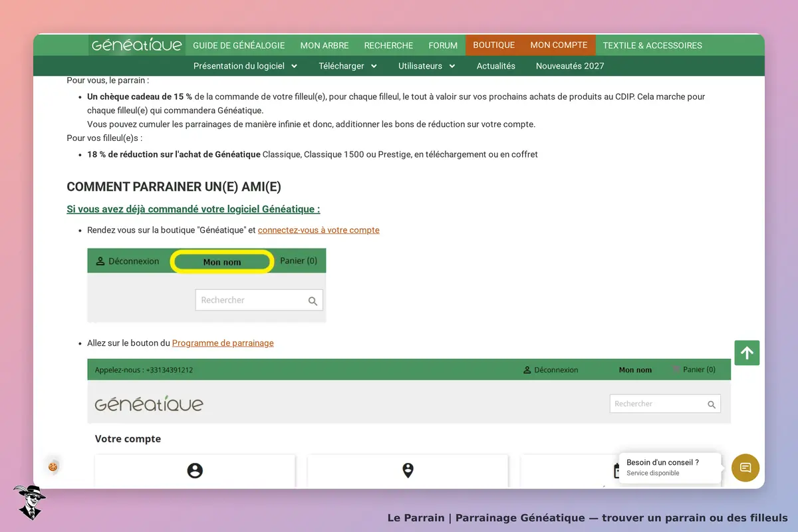
Task: Open the BOUTIQUE tab
Action: pyautogui.click(x=494, y=45)
